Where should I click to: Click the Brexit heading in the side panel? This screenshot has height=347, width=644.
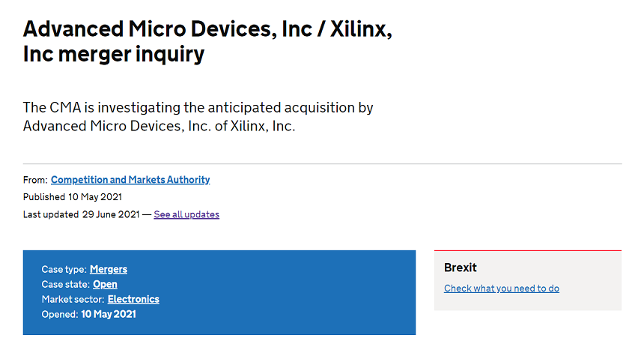pos(461,268)
